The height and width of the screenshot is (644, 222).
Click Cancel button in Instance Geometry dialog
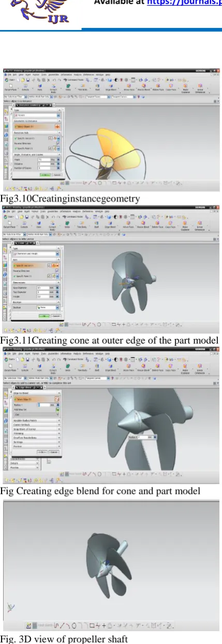coord(56,174)
